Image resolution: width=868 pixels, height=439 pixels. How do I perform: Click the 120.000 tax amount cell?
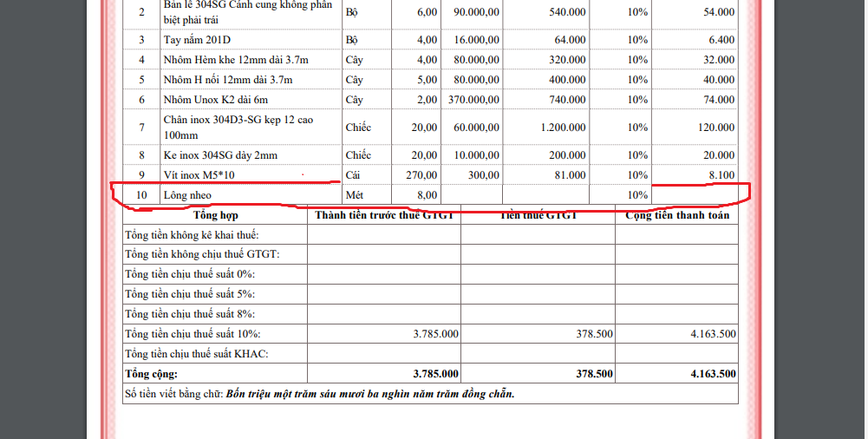click(x=715, y=127)
